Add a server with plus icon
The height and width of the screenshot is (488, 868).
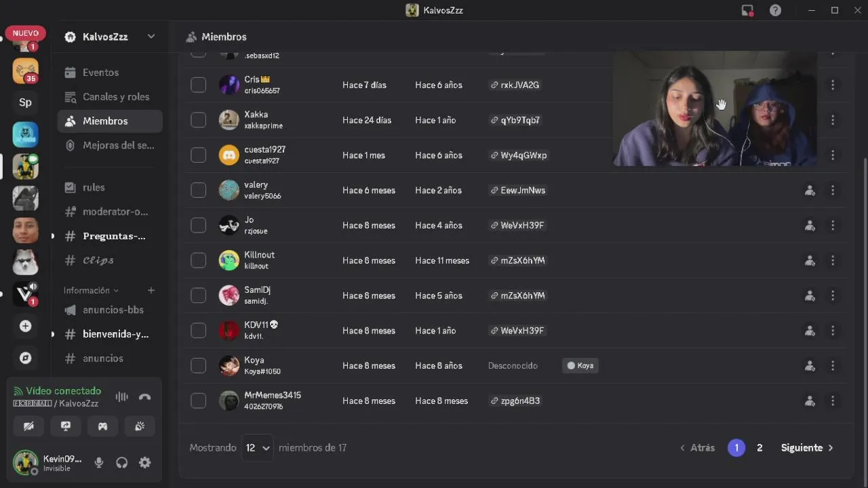click(26, 326)
